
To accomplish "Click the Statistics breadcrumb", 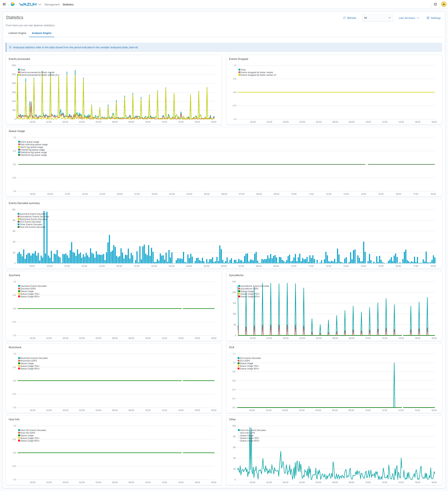I will [68, 5].
